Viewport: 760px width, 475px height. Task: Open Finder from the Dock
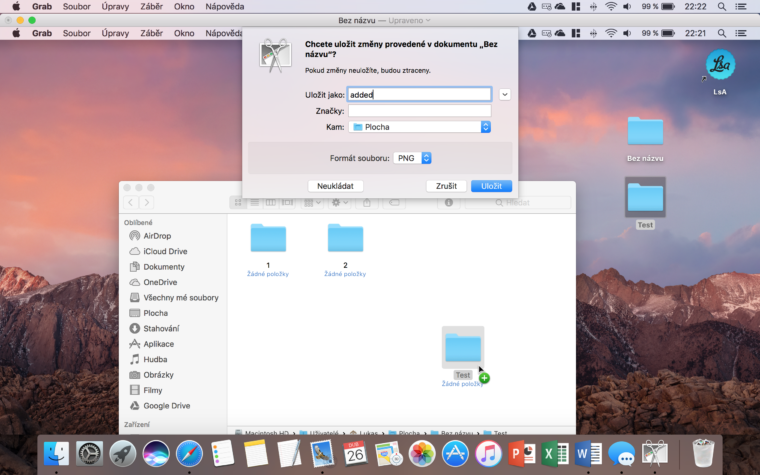56,454
